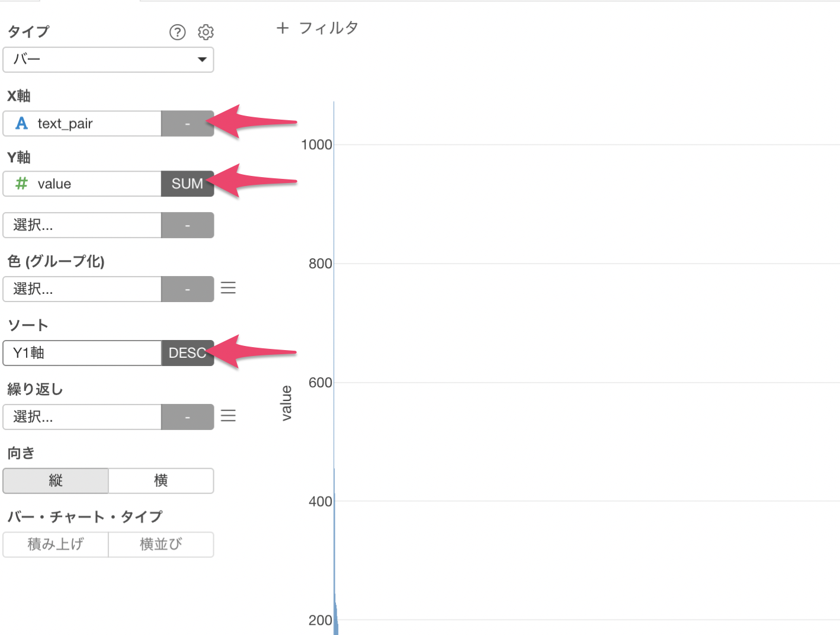840x635 pixels.
Task: Add a filter with フィルタ
Action: (x=329, y=28)
